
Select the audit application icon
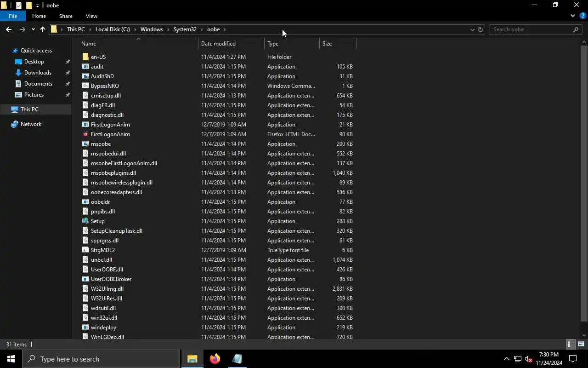pyautogui.click(x=85, y=67)
